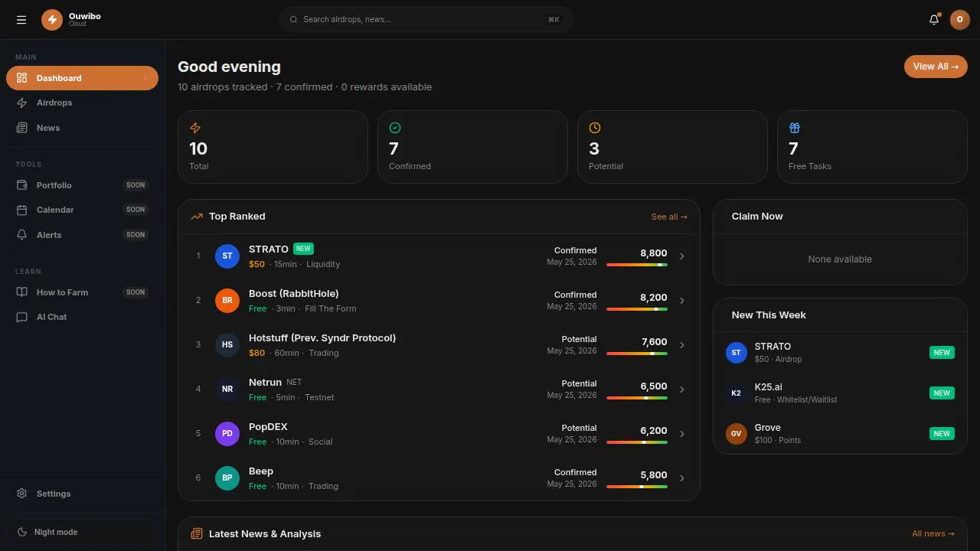Click the Dashboard item chevron
The height and width of the screenshot is (551, 980).
coord(145,78)
